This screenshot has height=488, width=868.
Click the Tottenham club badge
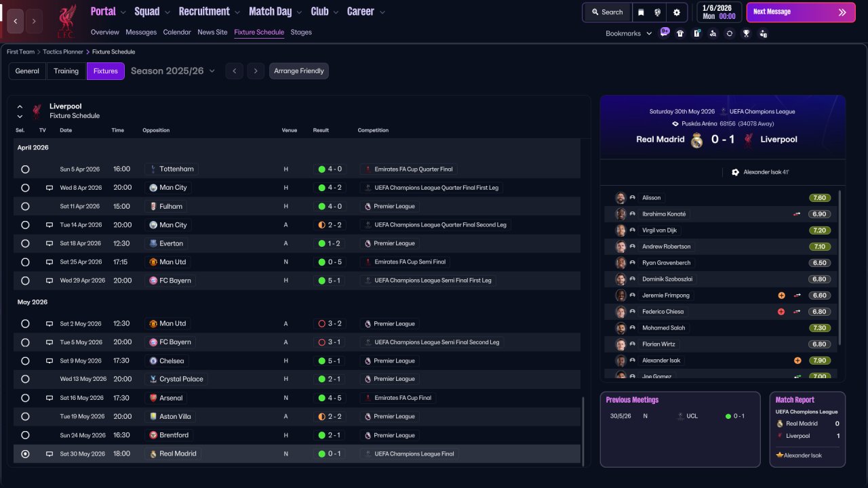[x=153, y=169]
